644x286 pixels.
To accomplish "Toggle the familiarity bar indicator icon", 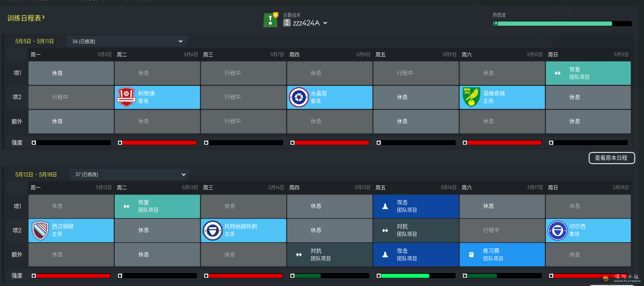I will pos(495,24).
